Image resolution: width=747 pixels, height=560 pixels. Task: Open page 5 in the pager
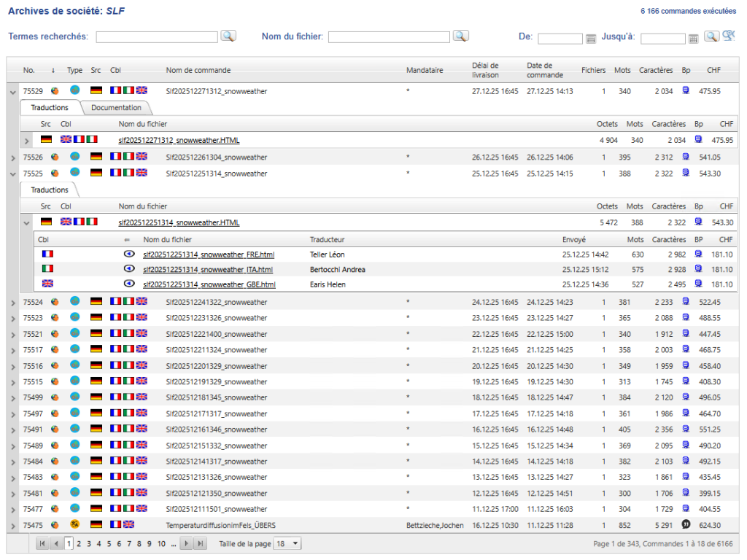109,543
